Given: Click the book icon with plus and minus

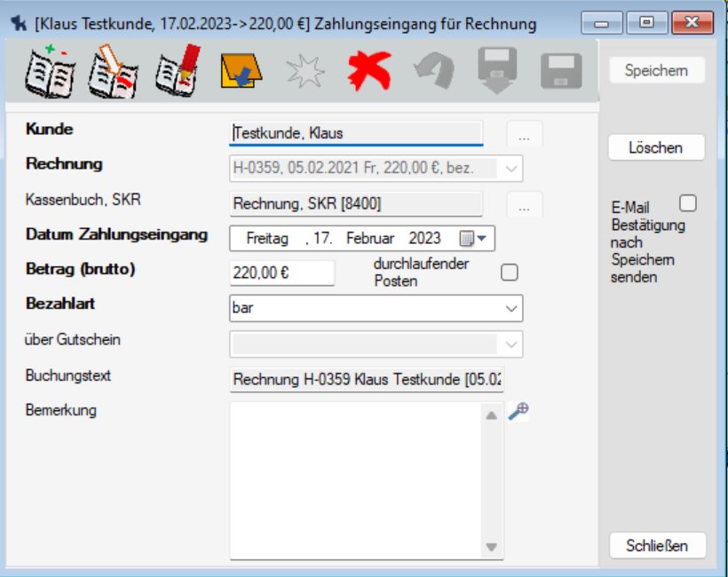Looking at the screenshot, I should click(x=51, y=72).
